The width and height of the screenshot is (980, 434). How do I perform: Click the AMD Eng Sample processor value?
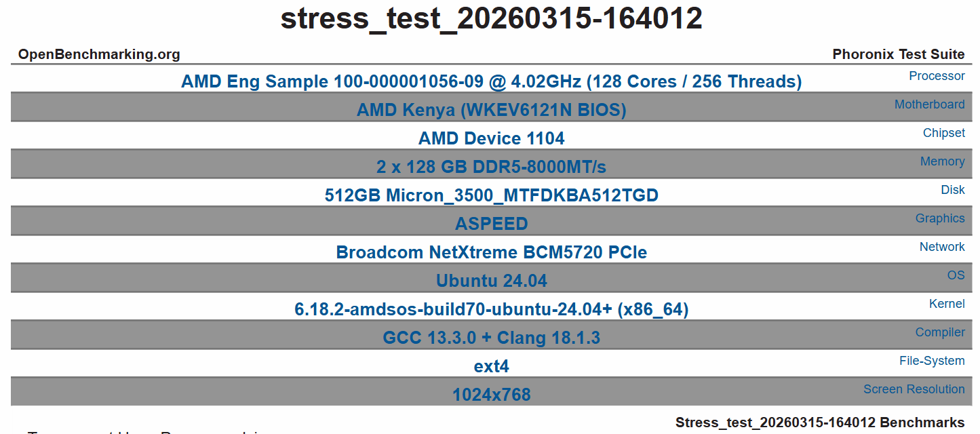[492, 82]
